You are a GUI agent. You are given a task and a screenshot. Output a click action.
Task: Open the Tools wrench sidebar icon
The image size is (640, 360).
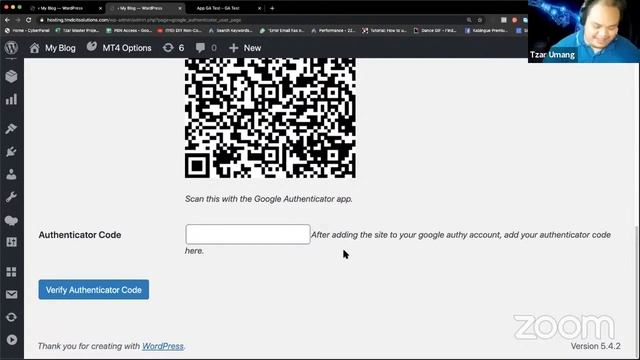pos(11,197)
